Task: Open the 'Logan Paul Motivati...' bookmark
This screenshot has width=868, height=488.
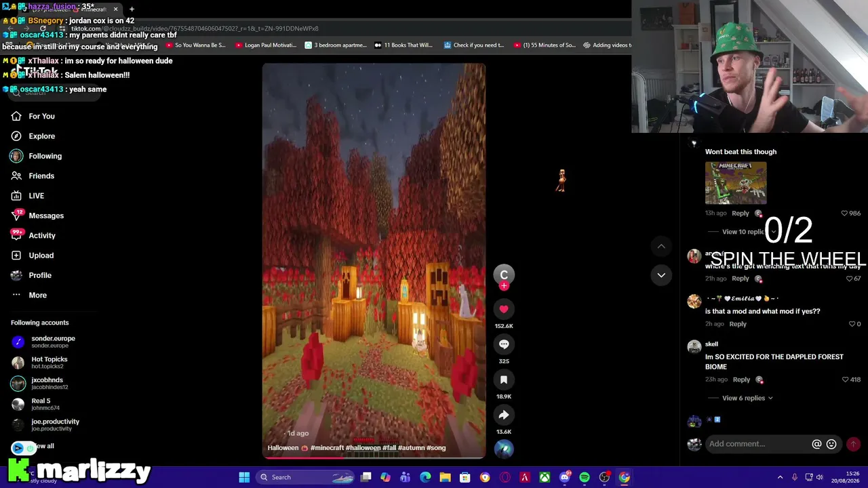Action: 266,45
